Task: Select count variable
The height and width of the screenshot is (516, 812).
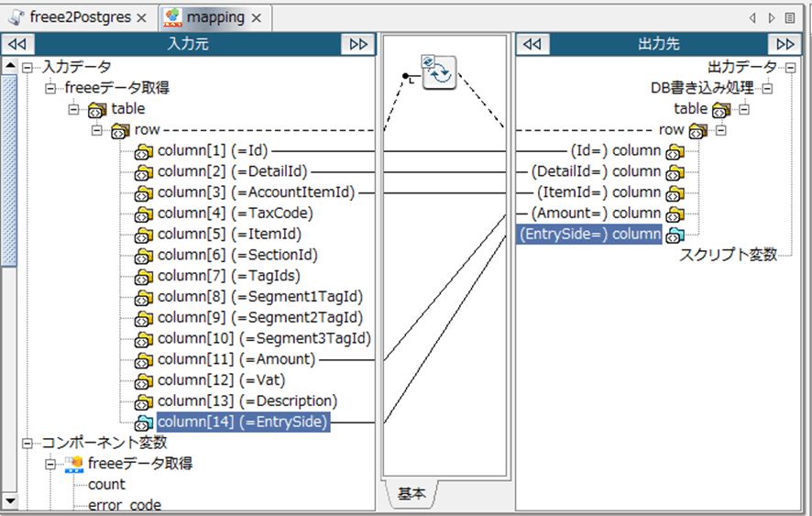Action: click(106, 485)
